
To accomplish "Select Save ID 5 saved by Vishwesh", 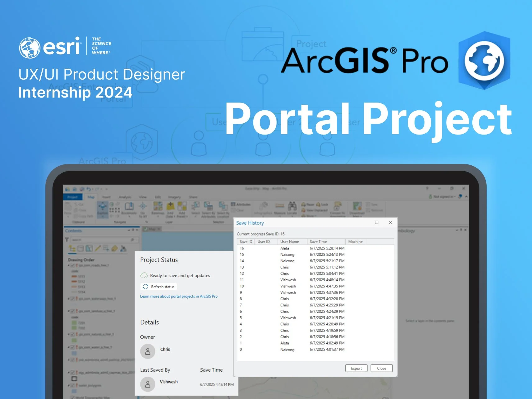I will tap(315, 318).
